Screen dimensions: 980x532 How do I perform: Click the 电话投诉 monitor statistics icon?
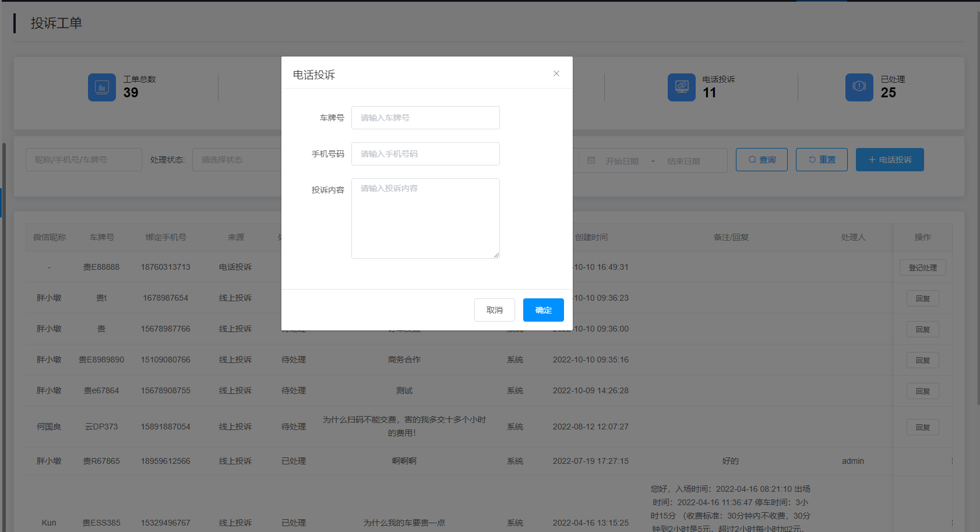681,87
